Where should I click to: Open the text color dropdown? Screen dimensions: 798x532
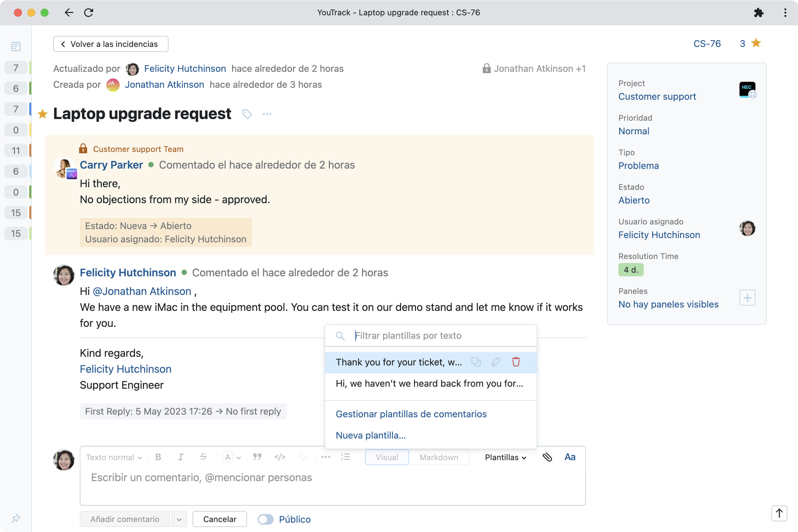tap(232, 458)
